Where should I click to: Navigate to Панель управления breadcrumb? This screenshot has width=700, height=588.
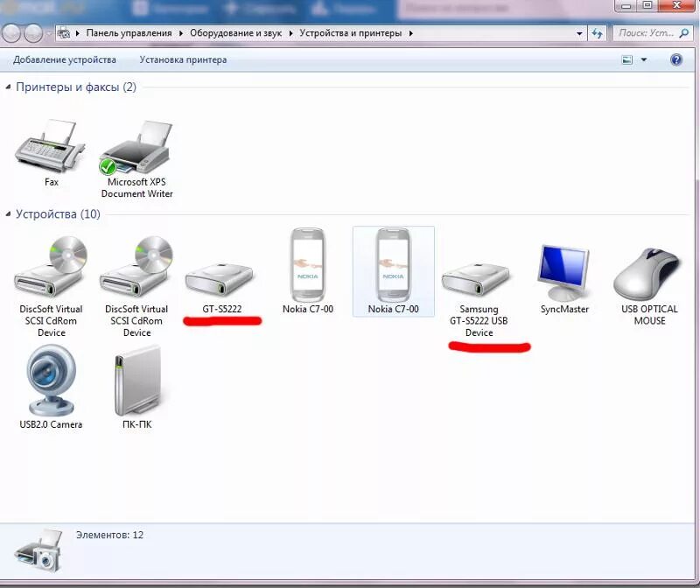coord(129,33)
